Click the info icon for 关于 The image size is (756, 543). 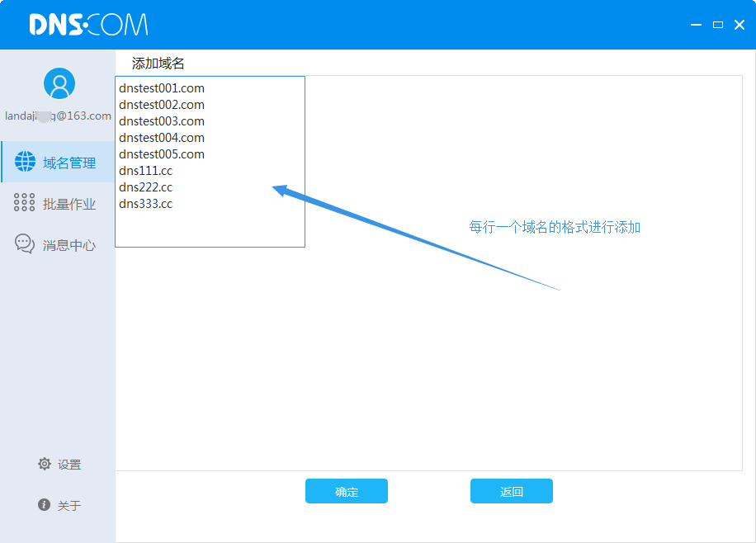(45, 504)
